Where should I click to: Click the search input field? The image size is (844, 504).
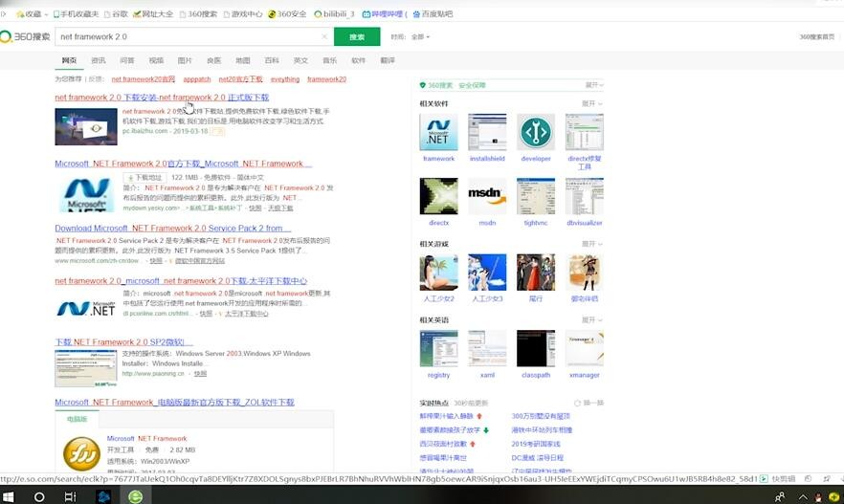coord(191,36)
